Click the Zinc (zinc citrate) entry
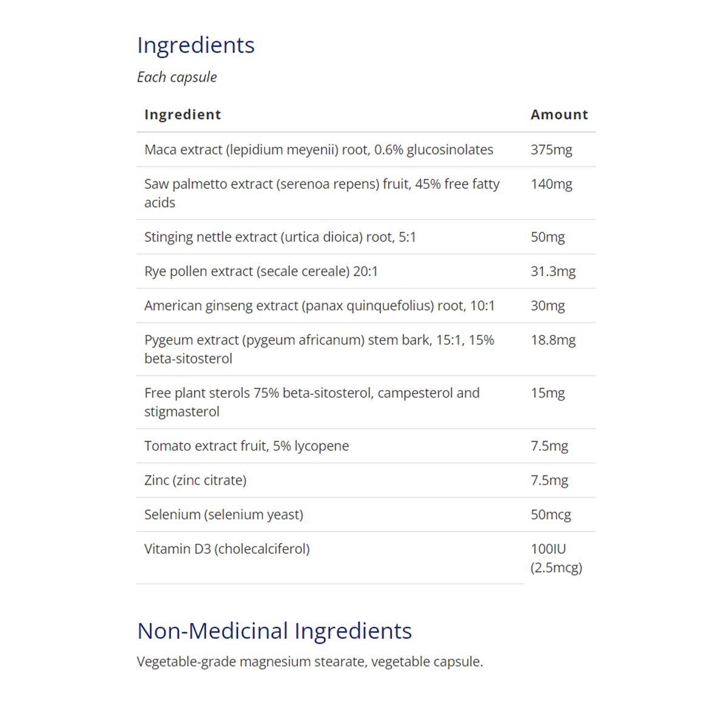 (195, 480)
